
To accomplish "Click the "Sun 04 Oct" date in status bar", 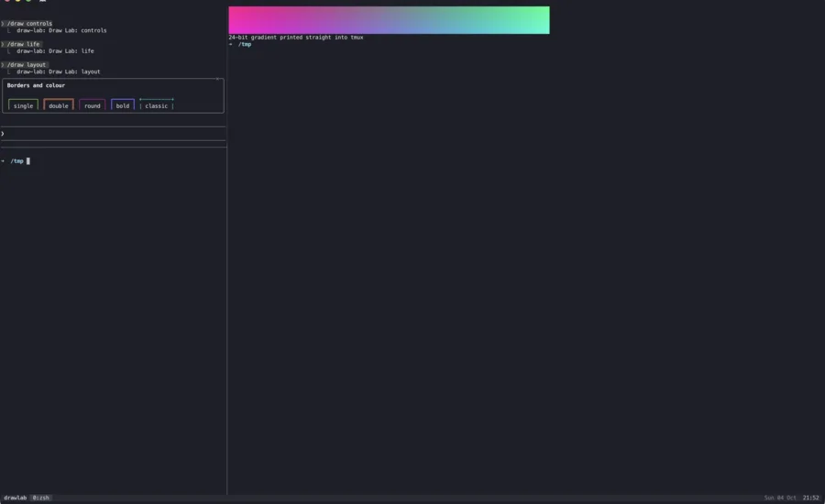I will tap(780, 498).
